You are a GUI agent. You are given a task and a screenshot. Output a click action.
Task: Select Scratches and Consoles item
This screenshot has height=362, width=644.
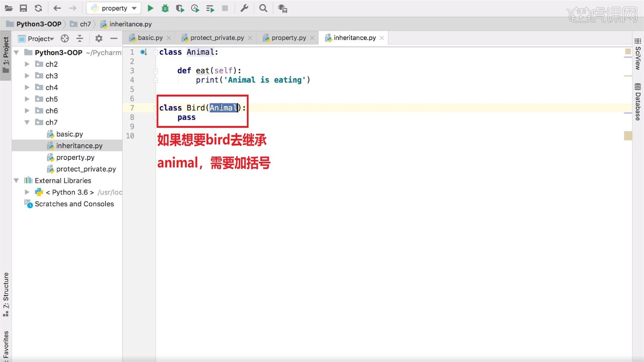click(x=74, y=204)
